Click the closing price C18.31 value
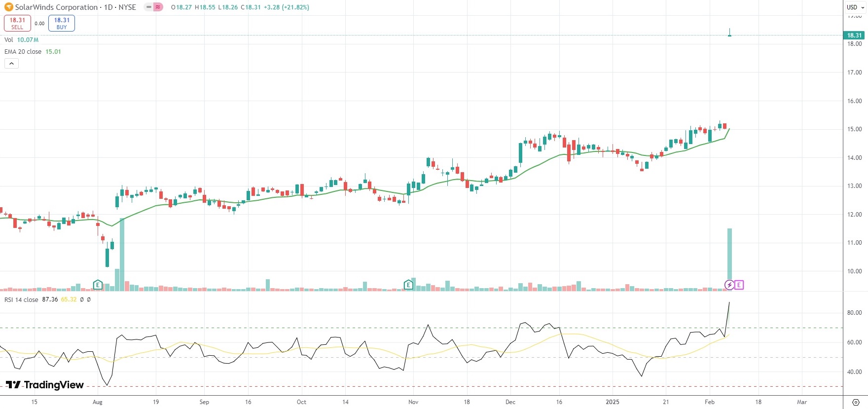Image resolution: width=868 pixels, height=409 pixels. tap(251, 7)
